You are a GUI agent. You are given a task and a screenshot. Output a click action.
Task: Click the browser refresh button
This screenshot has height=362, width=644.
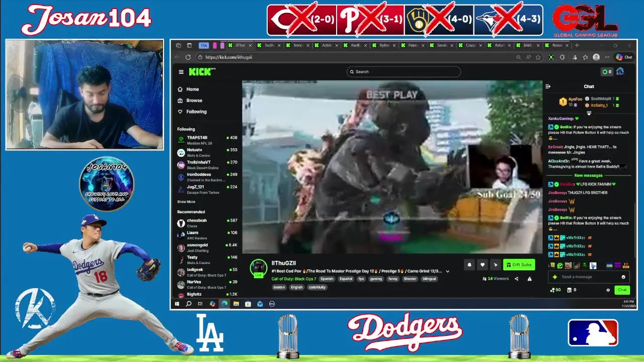pyautogui.click(x=188, y=57)
